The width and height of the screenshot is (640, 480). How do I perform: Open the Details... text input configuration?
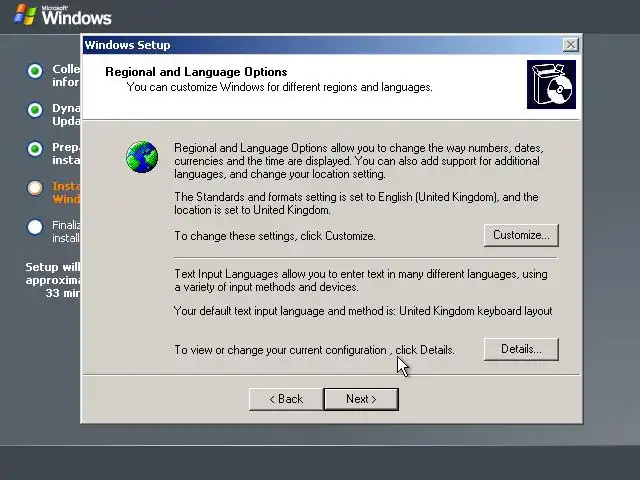[x=521, y=349]
